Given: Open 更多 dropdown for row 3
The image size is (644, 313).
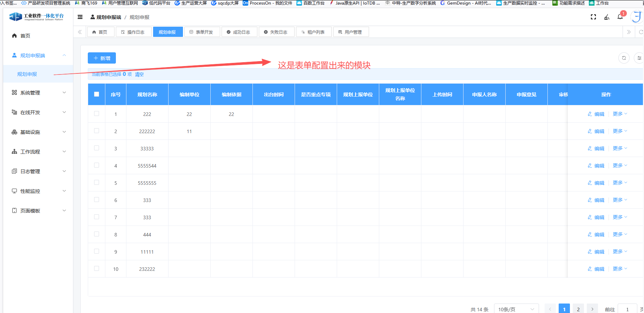Looking at the screenshot, I should 619,148.
